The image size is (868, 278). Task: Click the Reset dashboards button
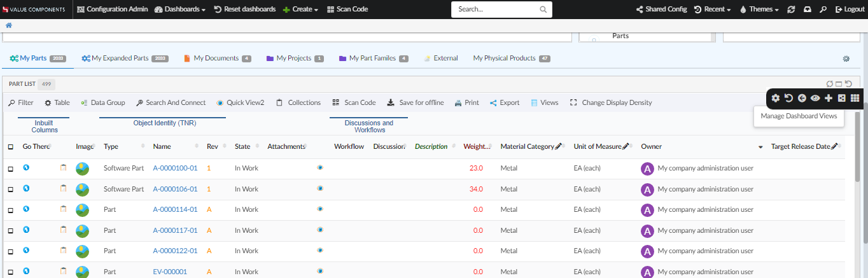(245, 10)
